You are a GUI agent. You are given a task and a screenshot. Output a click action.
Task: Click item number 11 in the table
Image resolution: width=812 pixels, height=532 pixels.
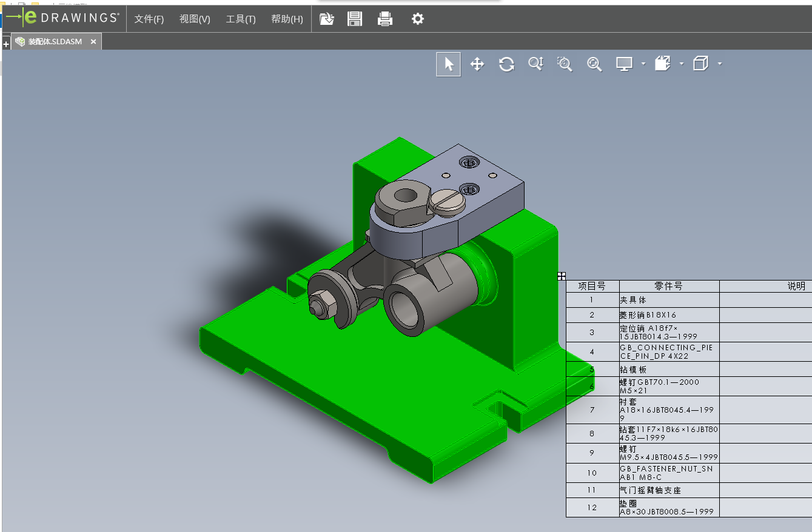click(592, 490)
